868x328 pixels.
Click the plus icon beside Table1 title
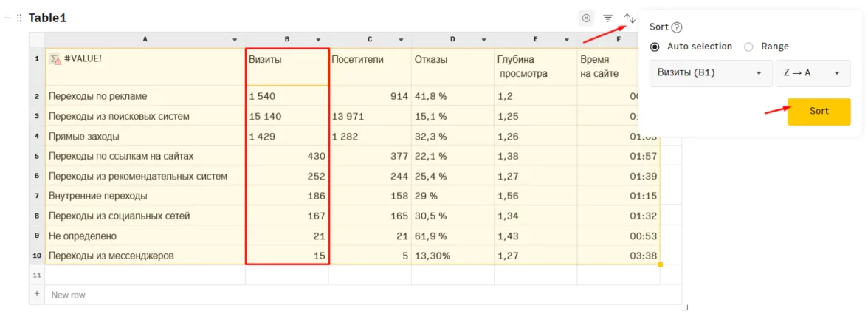pos(7,18)
